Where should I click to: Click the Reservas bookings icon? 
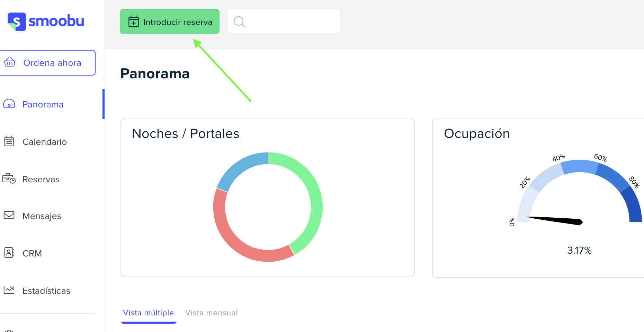[x=9, y=179]
